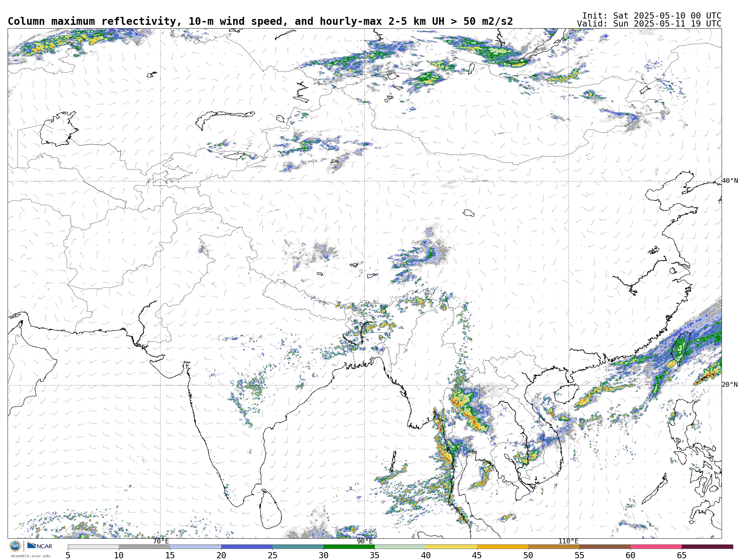Click the colorbar tick label 55
Viewport: 744px width, 560px height.
tap(579, 556)
